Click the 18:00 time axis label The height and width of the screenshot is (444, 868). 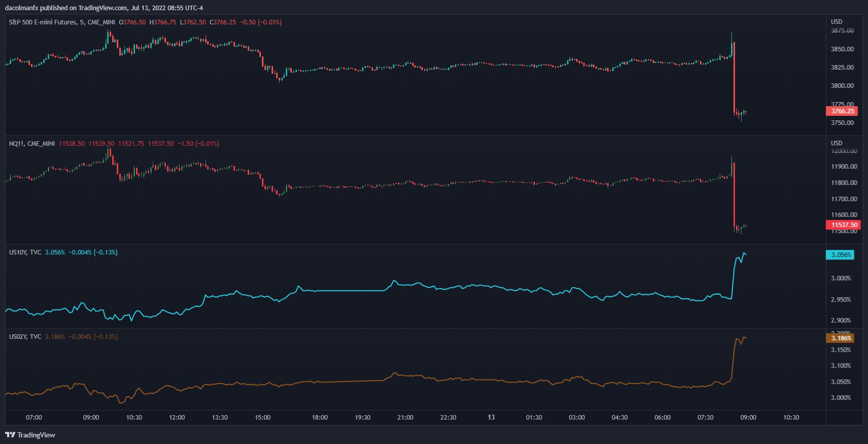[x=320, y=418]
